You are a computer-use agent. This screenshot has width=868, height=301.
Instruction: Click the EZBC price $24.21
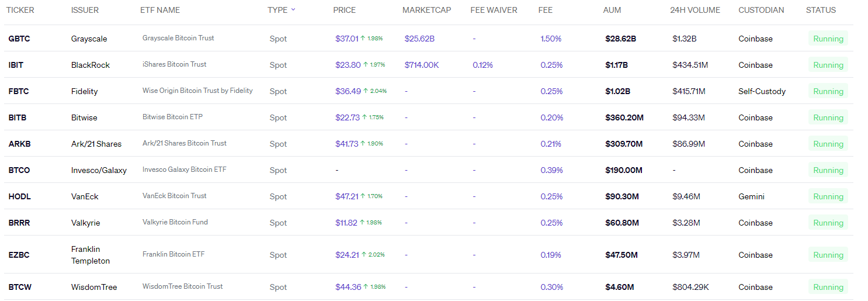[x=347, y=255]
